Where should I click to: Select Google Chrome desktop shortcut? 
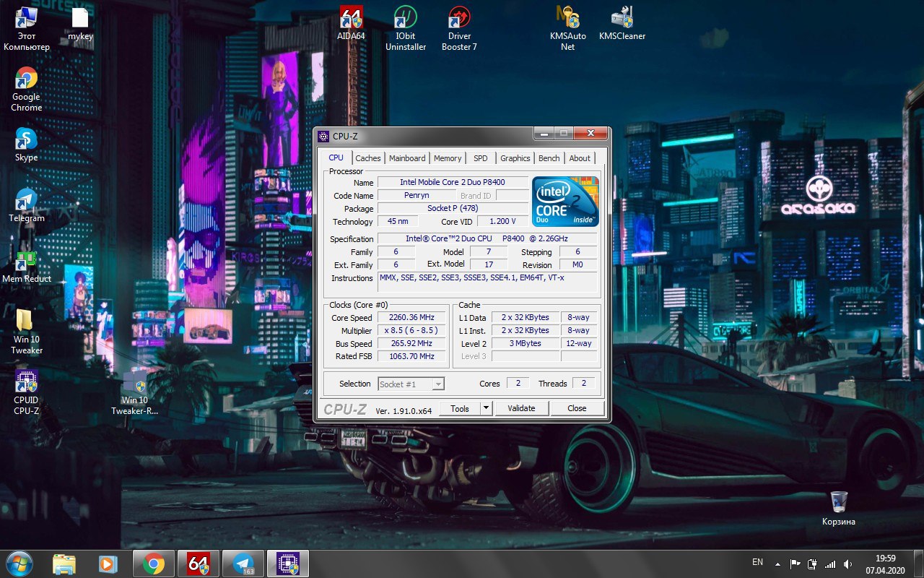[27, 89]
